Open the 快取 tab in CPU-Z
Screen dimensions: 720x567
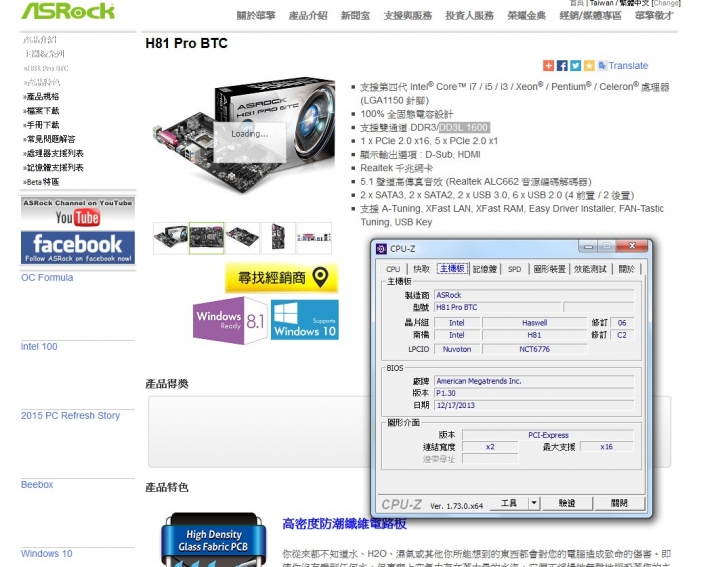click(x=422, y=269)
